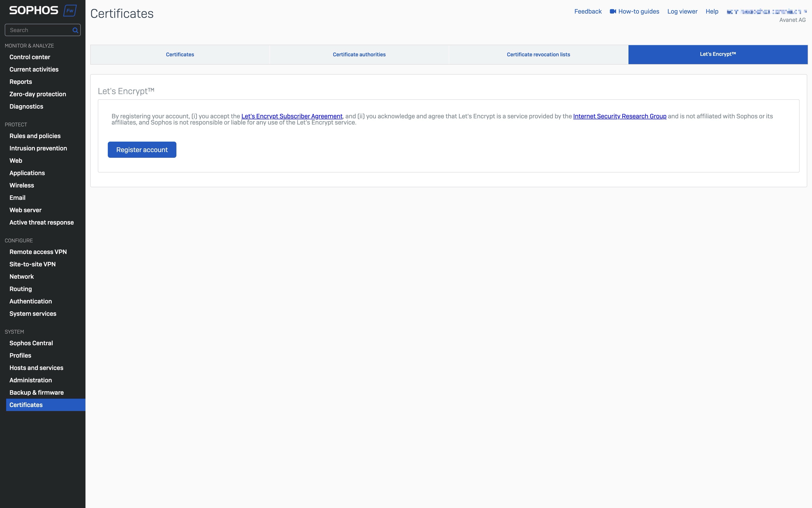Open the Web menu item

tap(16, 161)
